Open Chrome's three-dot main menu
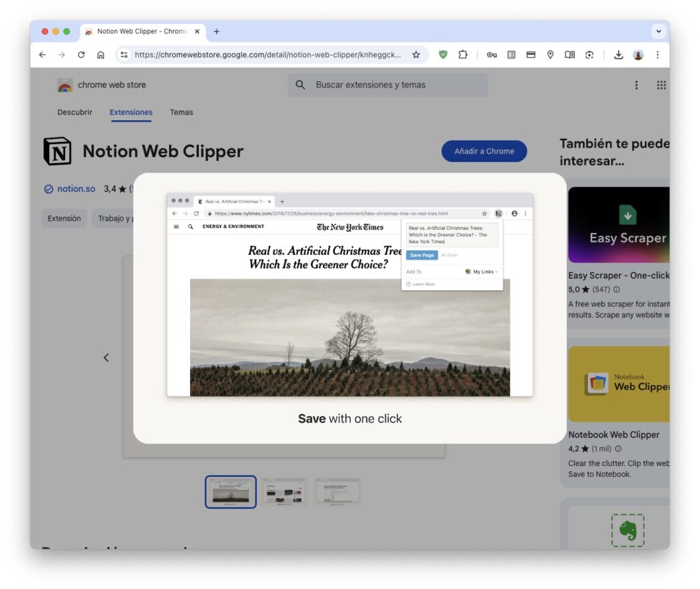The width and height of the screenshot is (700, 589). click(x=657, y=55)
